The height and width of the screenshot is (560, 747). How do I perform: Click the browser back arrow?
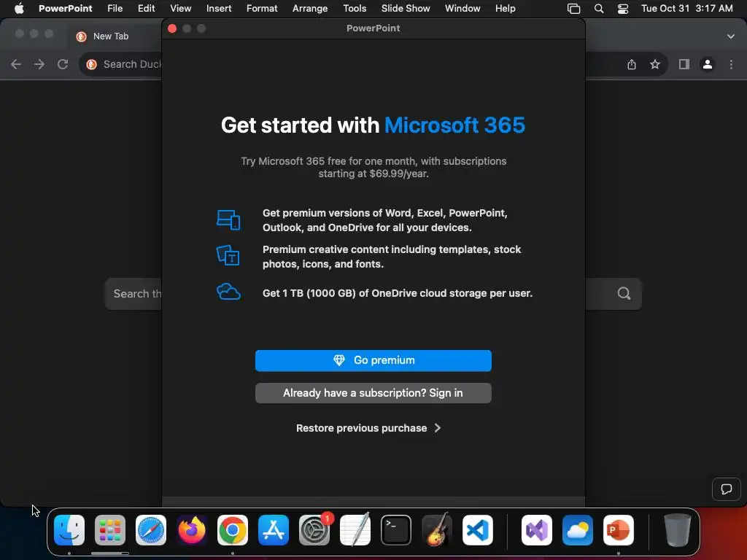tap(16, 64)
